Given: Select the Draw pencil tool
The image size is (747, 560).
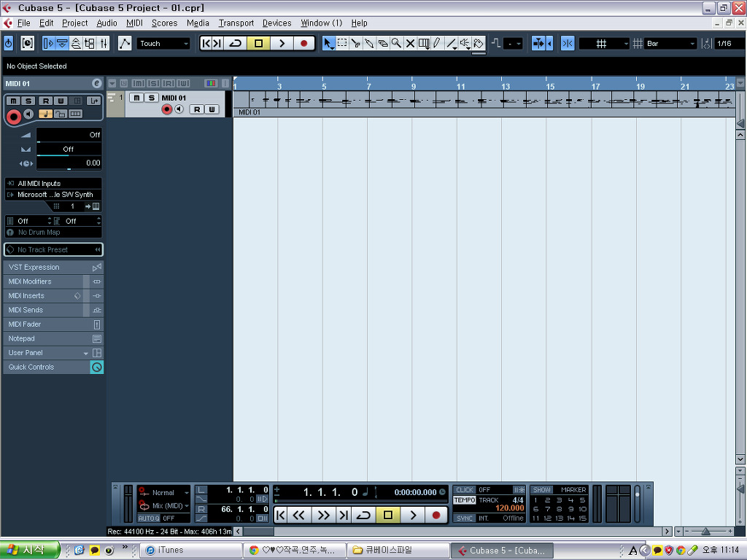Looking at the screenshot, I should click(438, 43).
